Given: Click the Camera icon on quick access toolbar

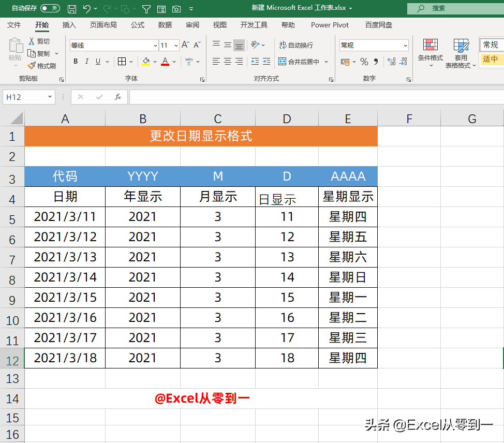Looking at the screenshot, I should point(176,8).
